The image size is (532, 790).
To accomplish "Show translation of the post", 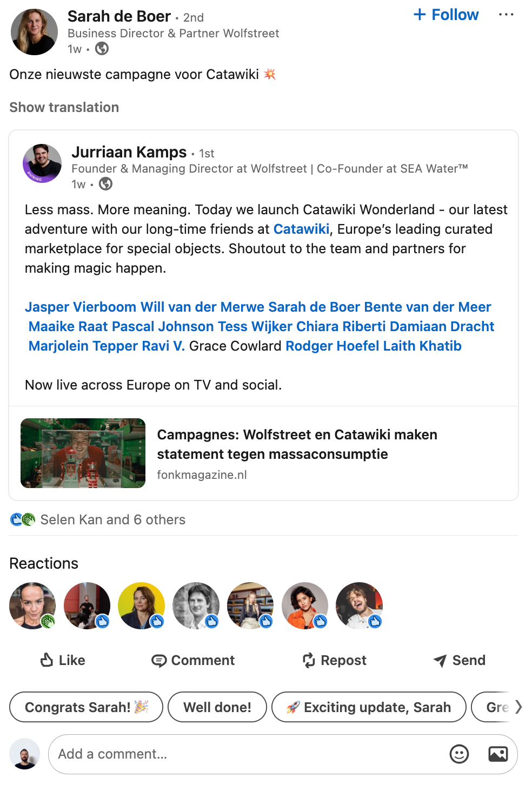I will point(64,107).
